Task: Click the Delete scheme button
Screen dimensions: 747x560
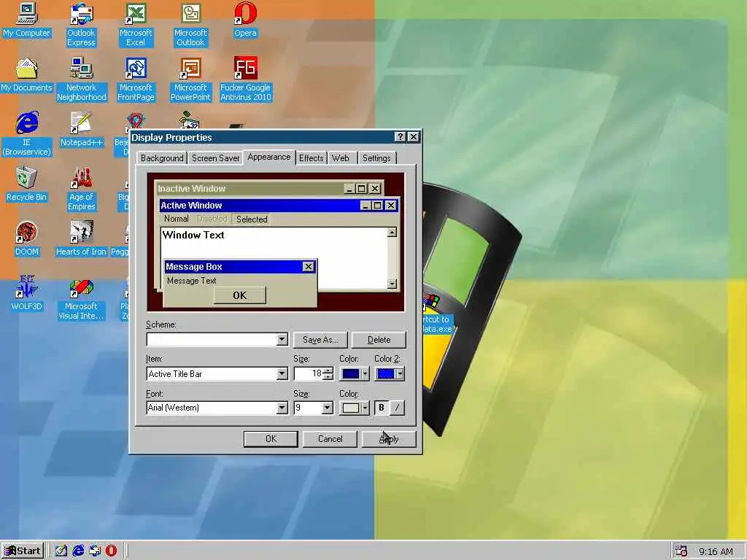Action: pos(379,340)
